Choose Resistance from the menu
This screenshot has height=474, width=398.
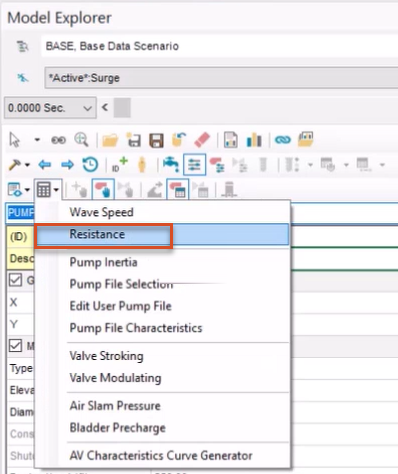coord(162,234)
